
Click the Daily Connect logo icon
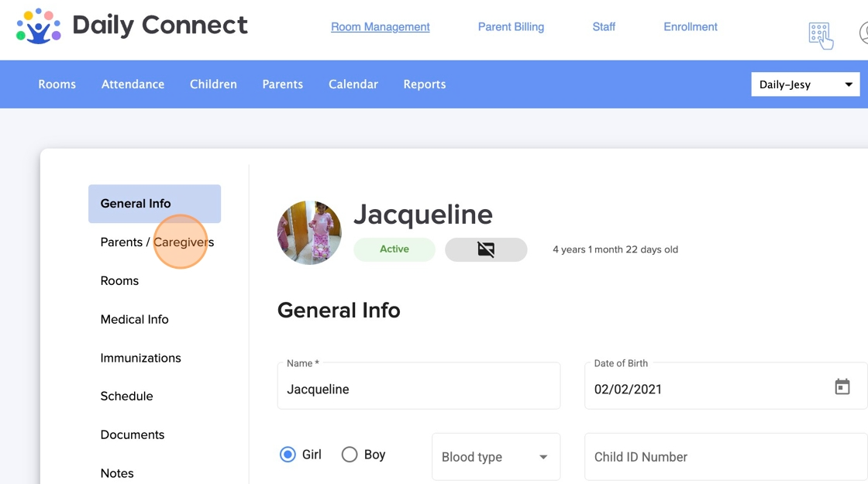click(x=38, y=26)
